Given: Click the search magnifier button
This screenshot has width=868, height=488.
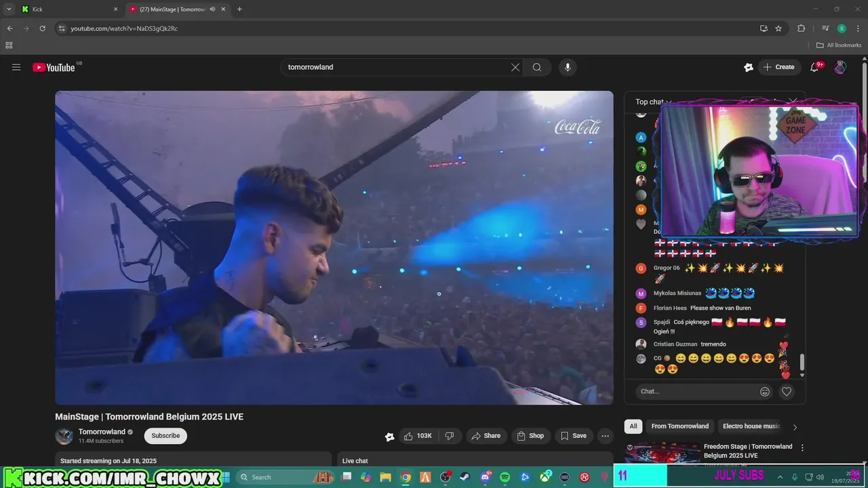Looking at the screenshot, I should [537, 67].
